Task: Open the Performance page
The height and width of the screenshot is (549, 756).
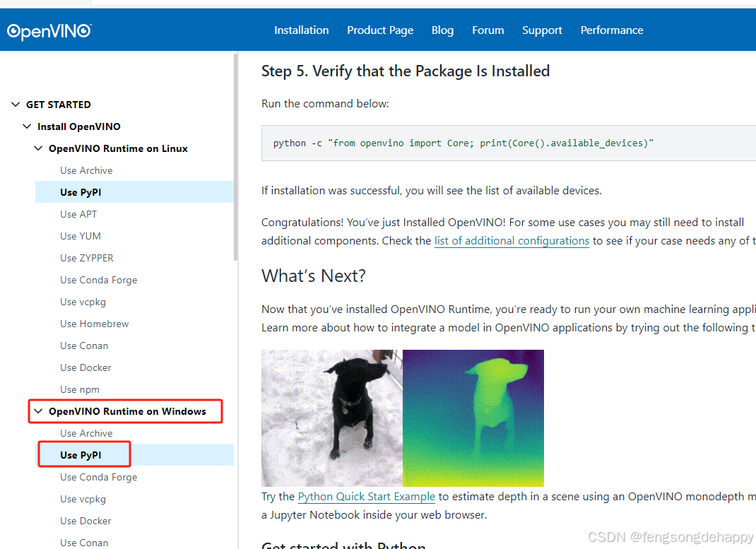Action: coord(612,30)
